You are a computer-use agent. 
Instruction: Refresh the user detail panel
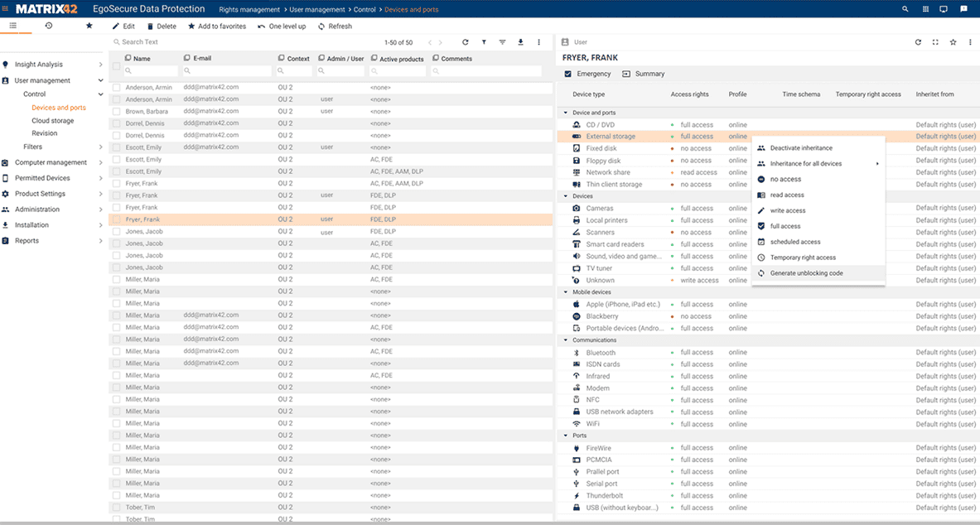click(x=918, y=42)
